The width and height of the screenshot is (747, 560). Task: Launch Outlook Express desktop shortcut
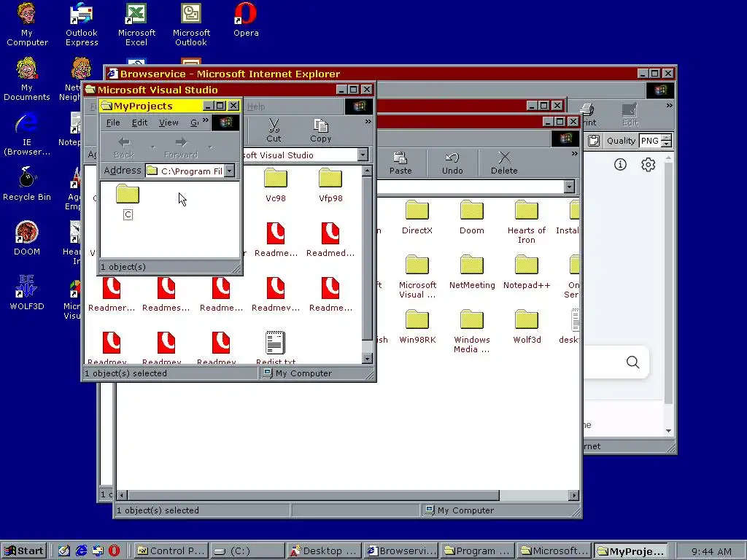pyautogui.click(x=82, y=24)
